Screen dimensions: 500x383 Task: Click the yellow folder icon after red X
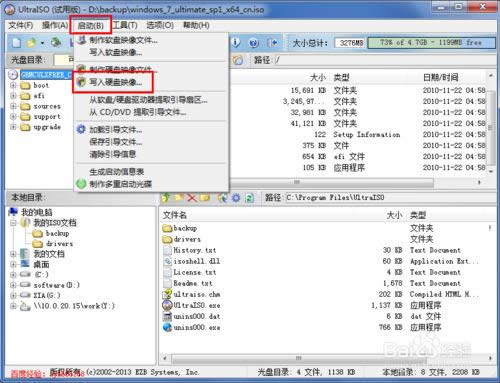pos(205,198)
